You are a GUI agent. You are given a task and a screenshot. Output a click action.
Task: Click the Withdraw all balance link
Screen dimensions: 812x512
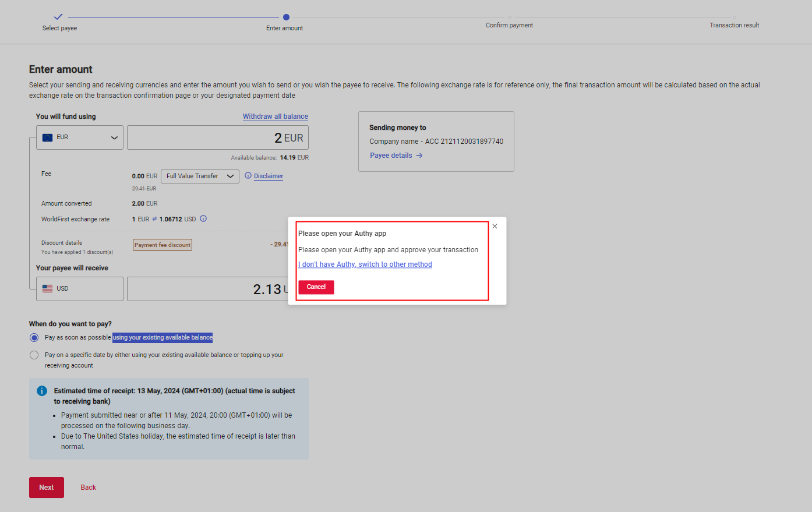pos(275,116)
